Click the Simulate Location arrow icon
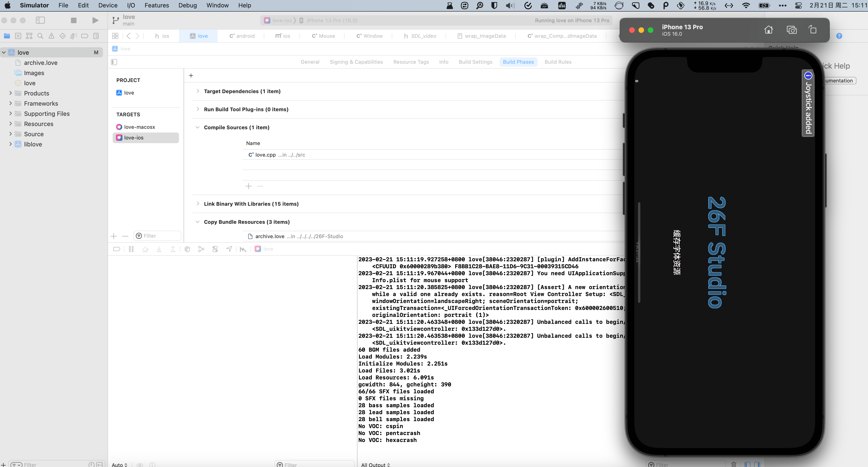This screenshot has height=467, width=868. [x=229, y=249]
